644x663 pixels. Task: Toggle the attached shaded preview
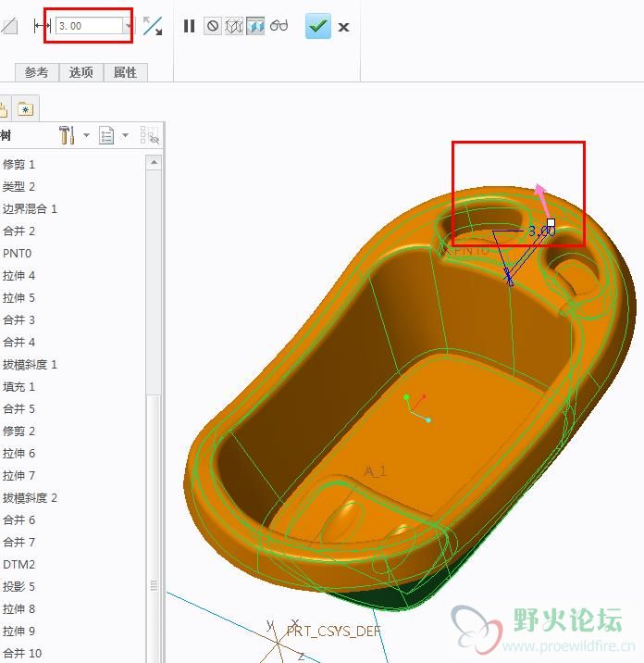click(255, 26)
